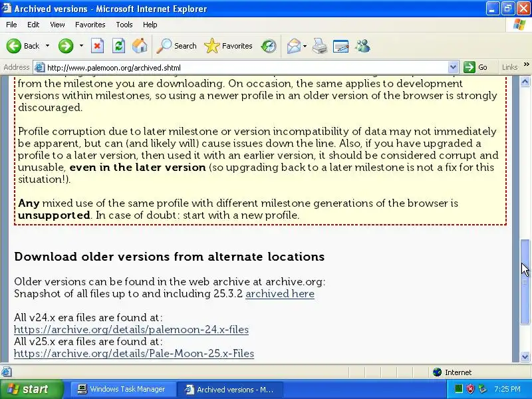
Task: Print the page with the printer icon
Action: tap(320, 46)
